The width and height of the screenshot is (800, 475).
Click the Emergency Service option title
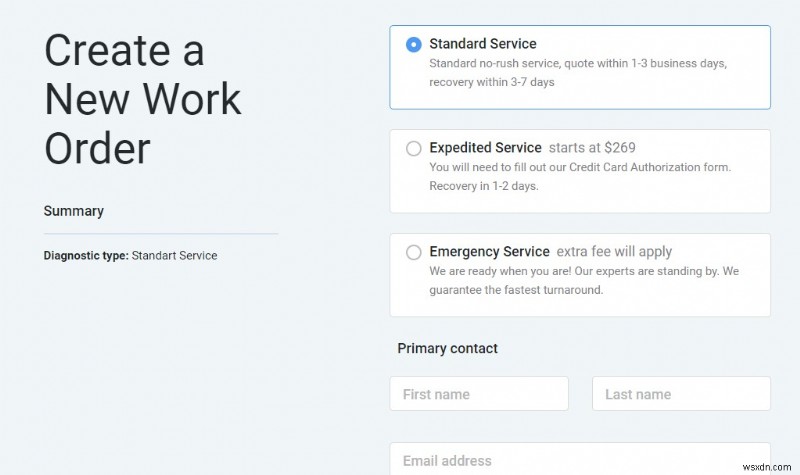[489, 252]
